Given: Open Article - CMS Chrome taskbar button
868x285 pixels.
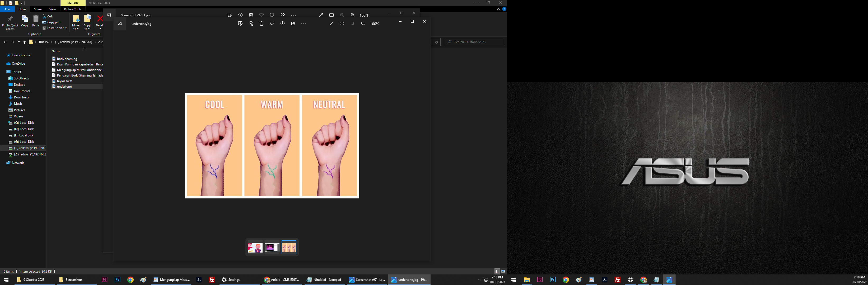Looking at the screenshot, I should click(x=281, y=280).
